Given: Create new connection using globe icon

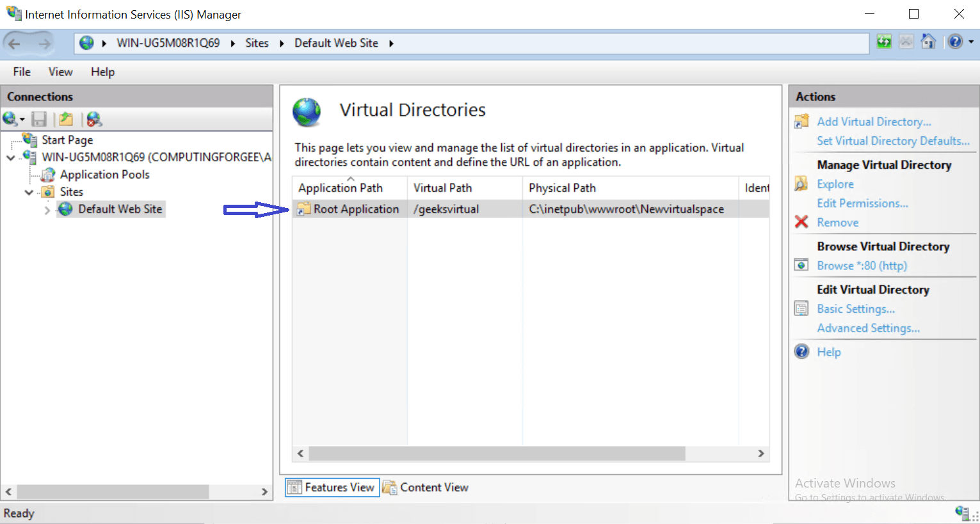Looking at the screenshot, I should pos(10,119).
